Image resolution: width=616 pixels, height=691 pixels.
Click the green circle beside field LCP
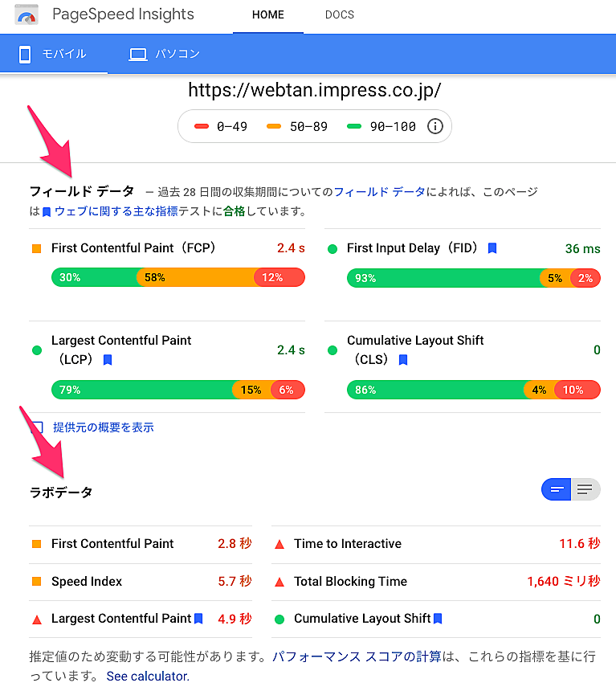37,350
